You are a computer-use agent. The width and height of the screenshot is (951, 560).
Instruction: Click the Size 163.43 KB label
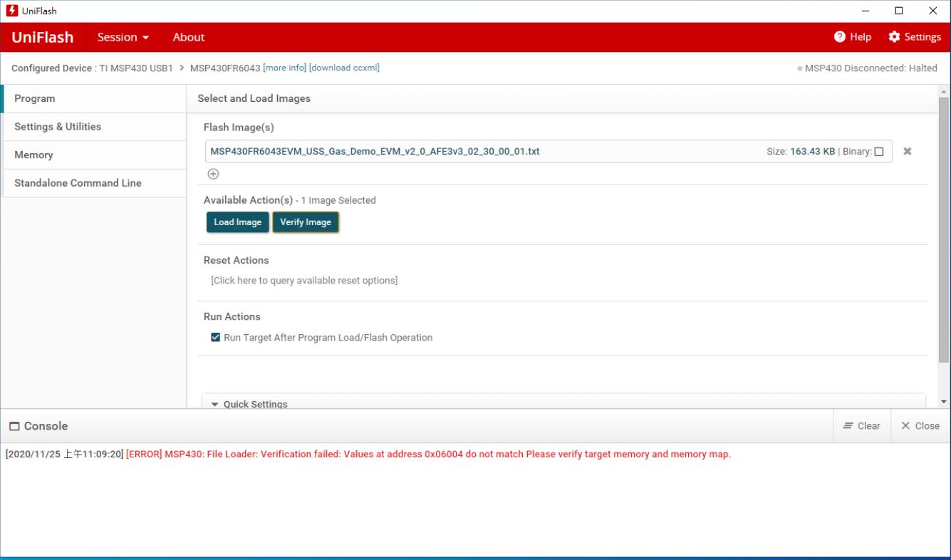click(801, 152)
